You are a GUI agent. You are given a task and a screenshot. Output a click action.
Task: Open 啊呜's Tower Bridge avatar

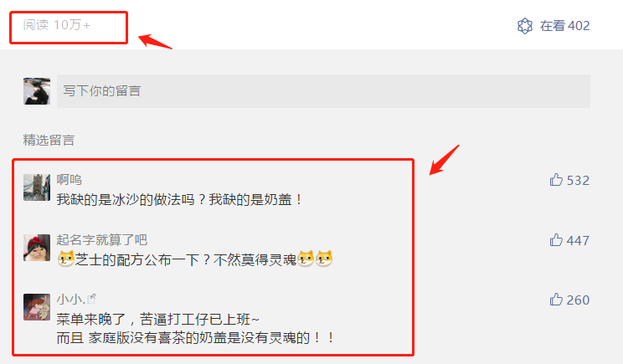pyautogui.click(x=37, y=187)
